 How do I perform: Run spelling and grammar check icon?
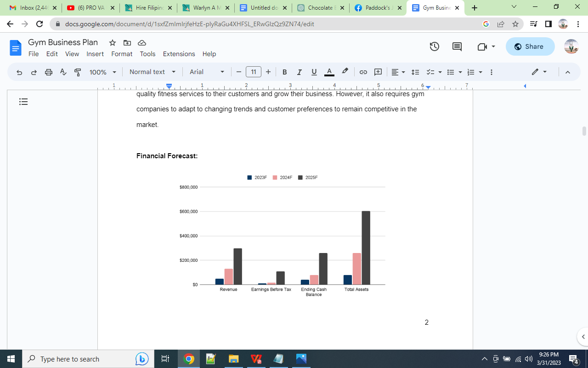pyautogui.click(x=63, y=72)
